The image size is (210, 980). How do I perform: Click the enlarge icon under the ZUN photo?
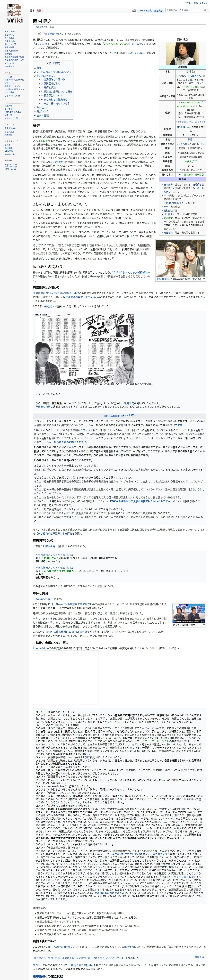[x=204, y=279]
